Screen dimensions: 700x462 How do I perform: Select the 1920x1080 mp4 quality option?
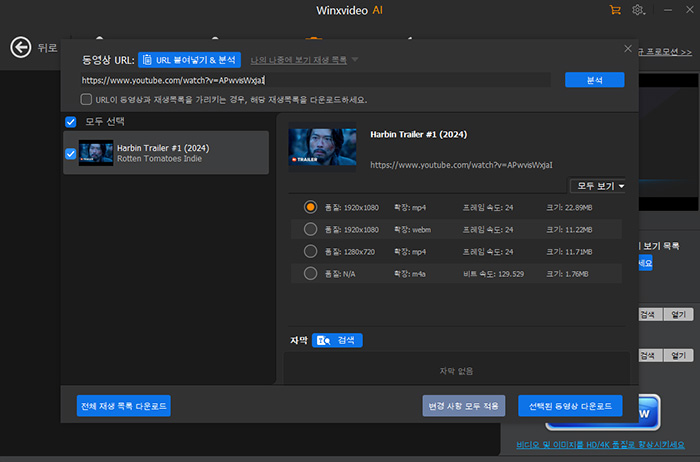coord(310,207)
